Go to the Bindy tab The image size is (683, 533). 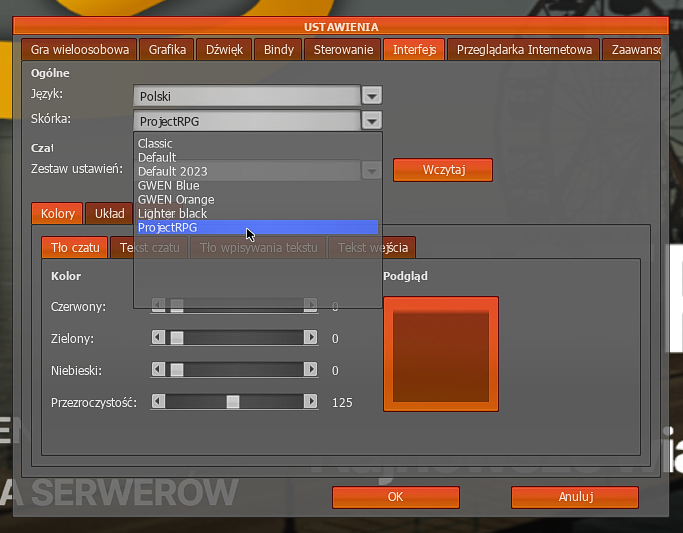[278, 50]
